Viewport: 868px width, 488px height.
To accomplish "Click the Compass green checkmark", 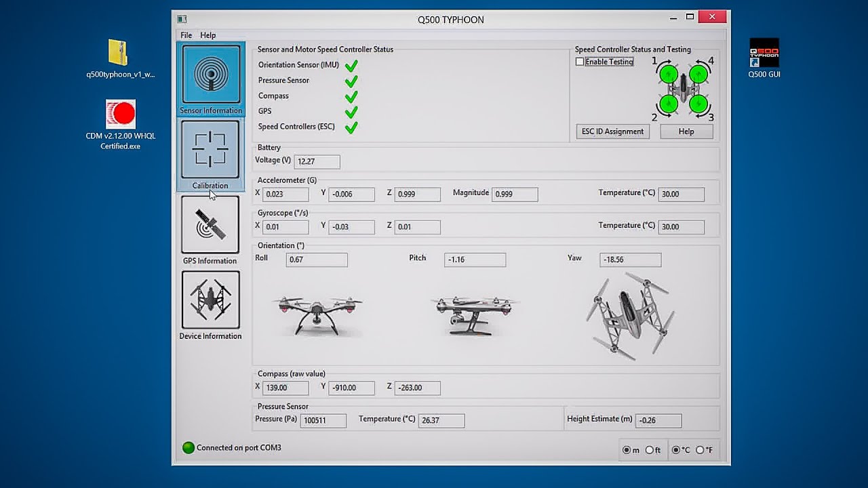I will [351, 97].
